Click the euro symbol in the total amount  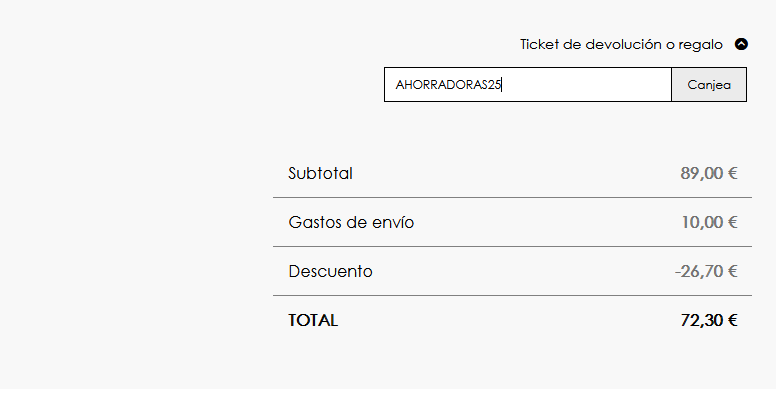[x=732, y=320]
